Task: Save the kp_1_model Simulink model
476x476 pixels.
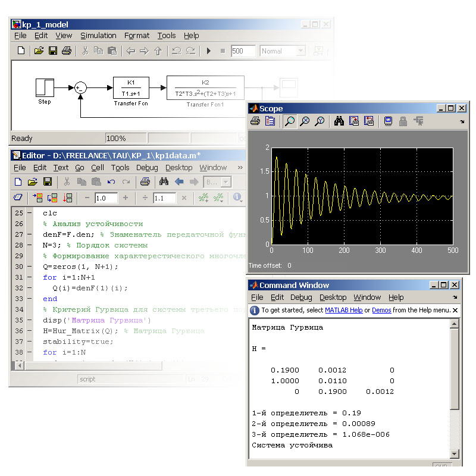Action: tap(53, 51)
